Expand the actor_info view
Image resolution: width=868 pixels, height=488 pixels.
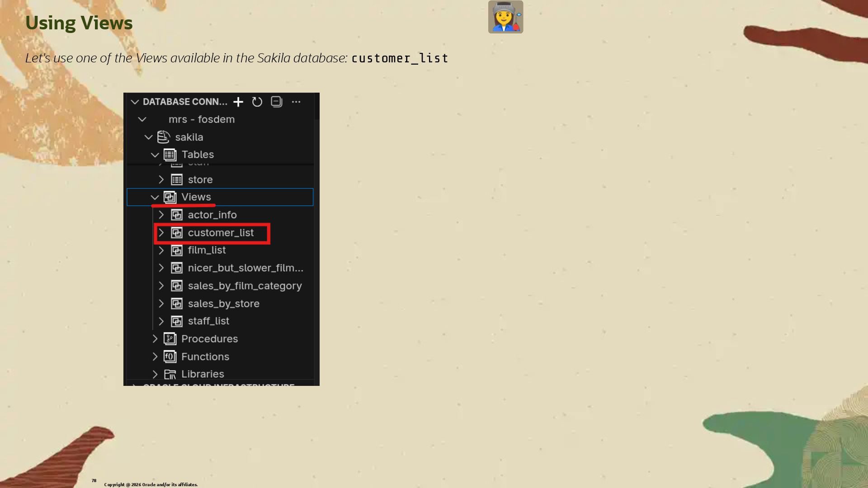161,215
